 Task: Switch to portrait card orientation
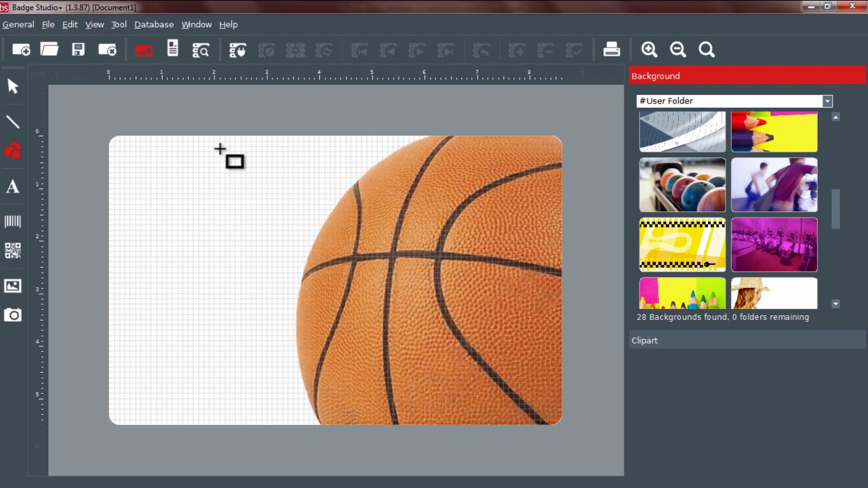[172, 49]
